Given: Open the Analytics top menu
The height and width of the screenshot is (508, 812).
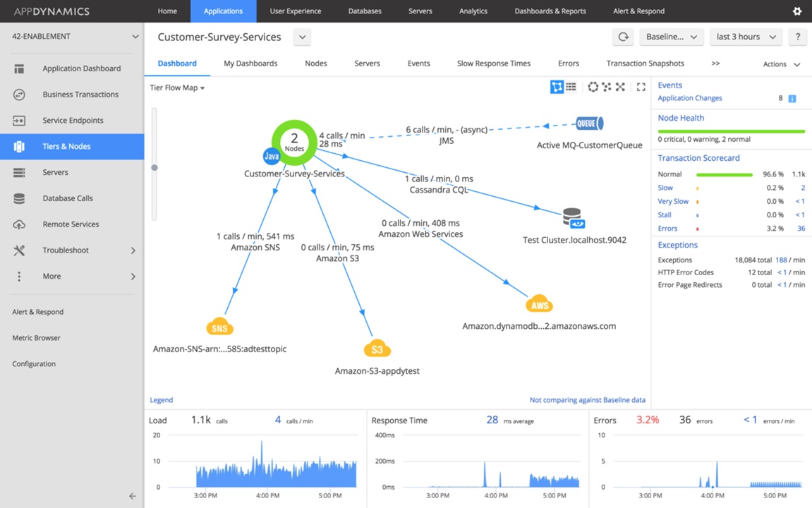Looking at the screenshot, I should click(473, 11).
